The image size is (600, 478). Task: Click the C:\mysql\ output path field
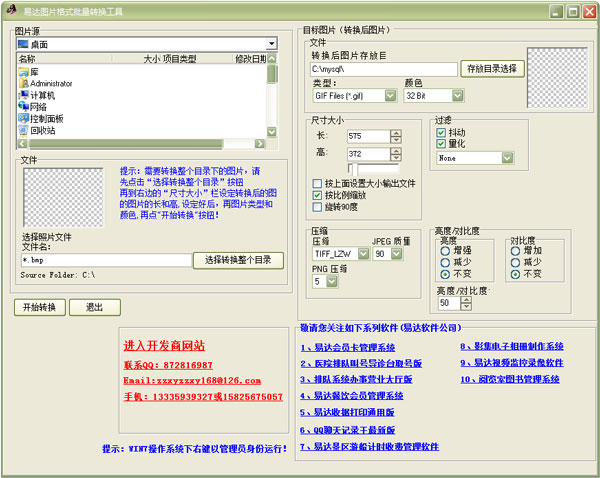tap(384, 69)
